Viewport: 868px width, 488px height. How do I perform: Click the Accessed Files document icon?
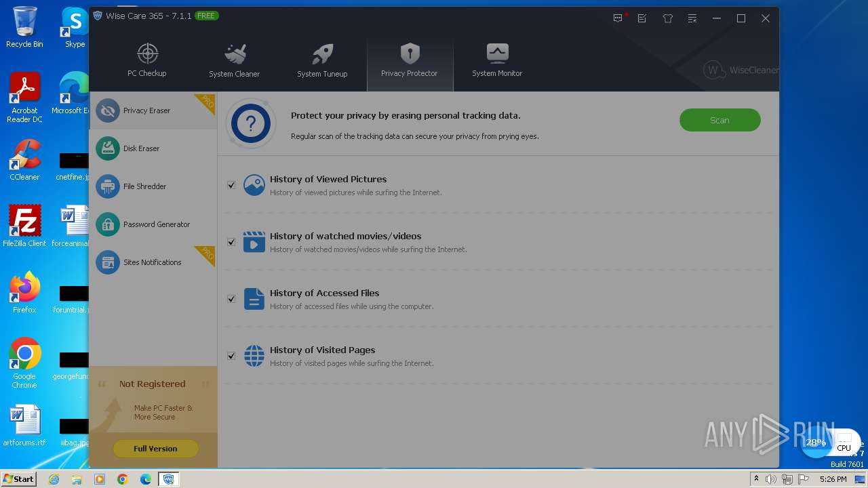pos(254,299)
